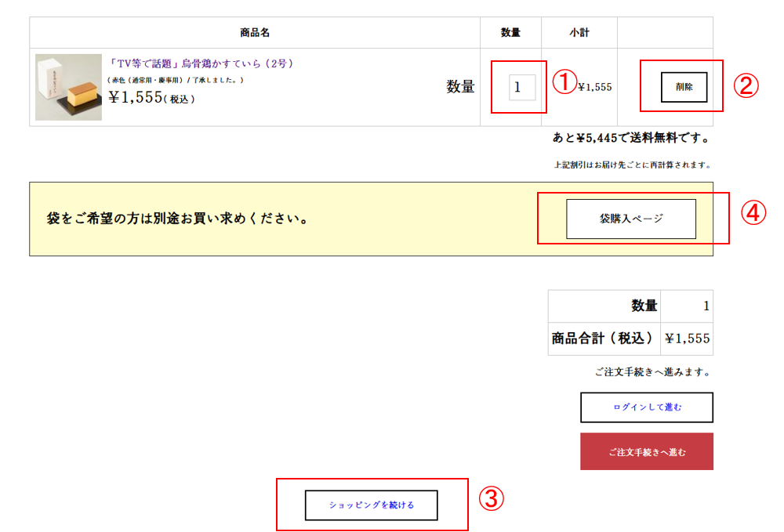This screenshot has height=532, width=784.
Task: Click the quantity input field showing 1
Action: 522,88
